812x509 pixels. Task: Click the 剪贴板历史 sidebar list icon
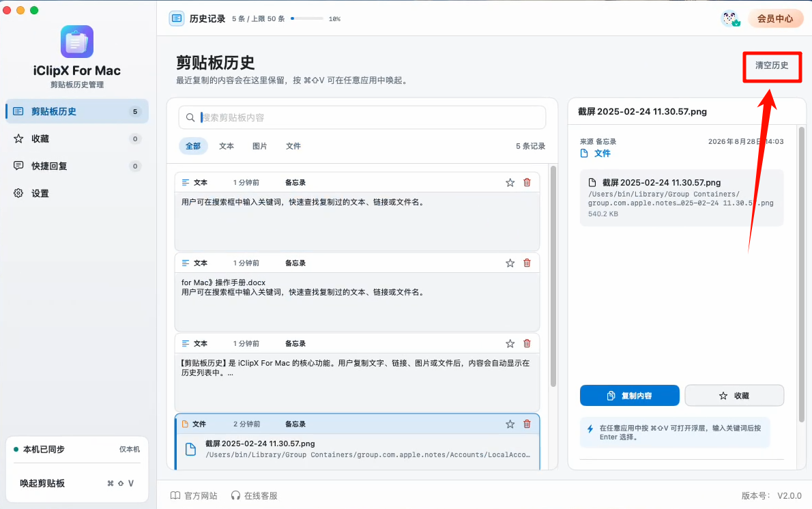[18, 111]
